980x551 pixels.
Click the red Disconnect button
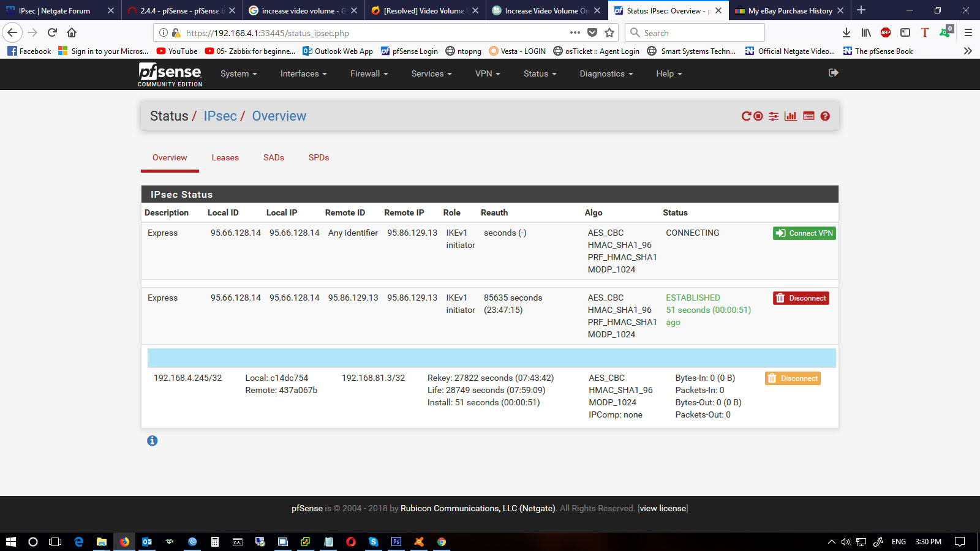tap(801, 298)
